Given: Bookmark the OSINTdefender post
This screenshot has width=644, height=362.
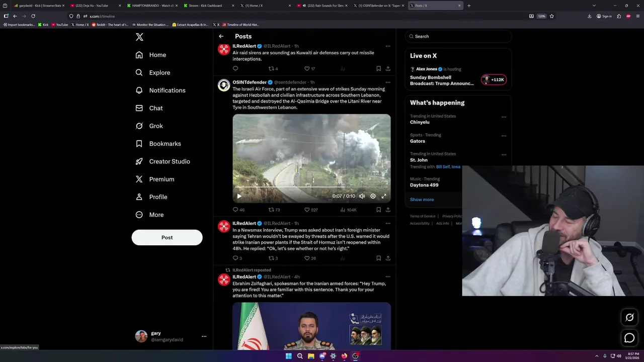Looking at the screenshot, I should pos(378,210).
